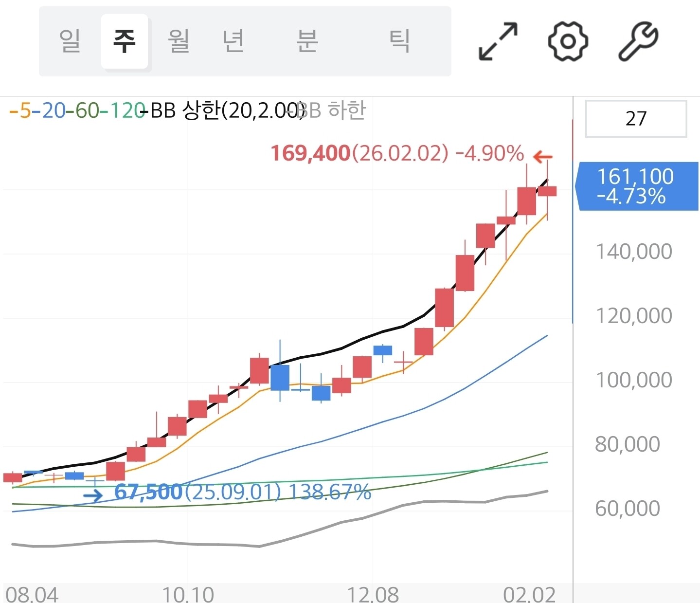
Task: Select the teal 120 moving average legend
Action: click(123, 111)
